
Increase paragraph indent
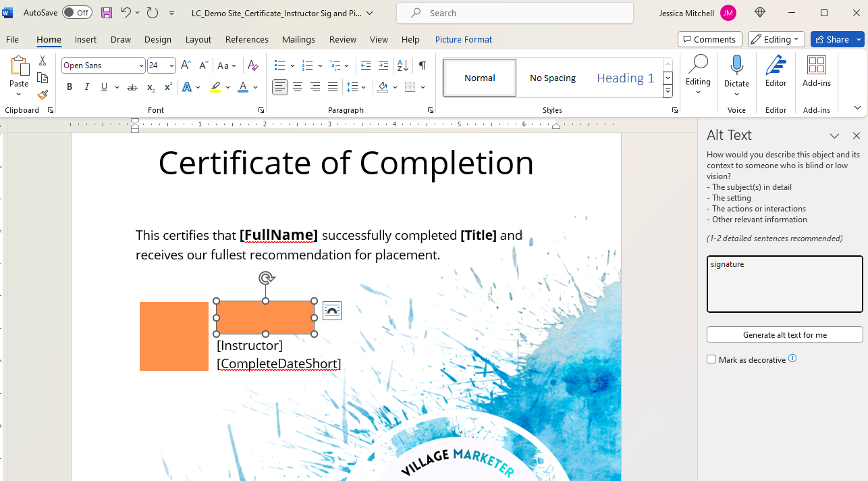pyautogui.click(x=383, y=66)
